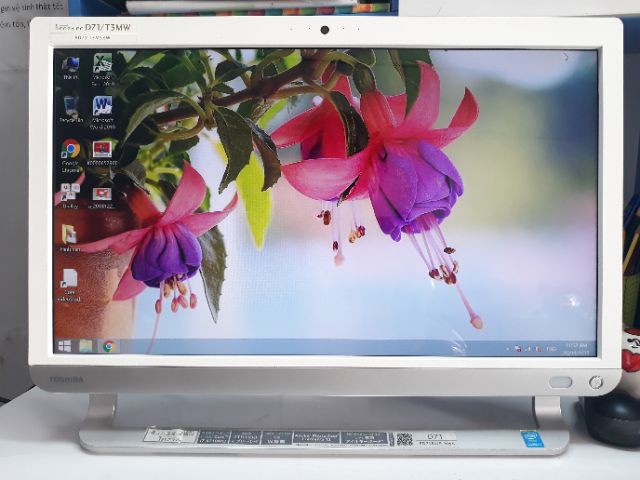640x480 pixels.
Task: Open the network status tray icon
Action: pos(528,348)
